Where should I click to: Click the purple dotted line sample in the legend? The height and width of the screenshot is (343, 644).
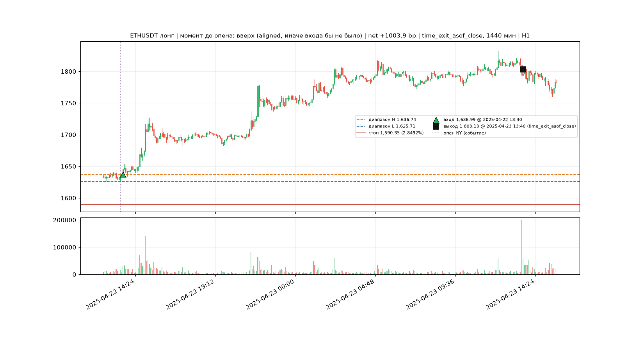436,133
